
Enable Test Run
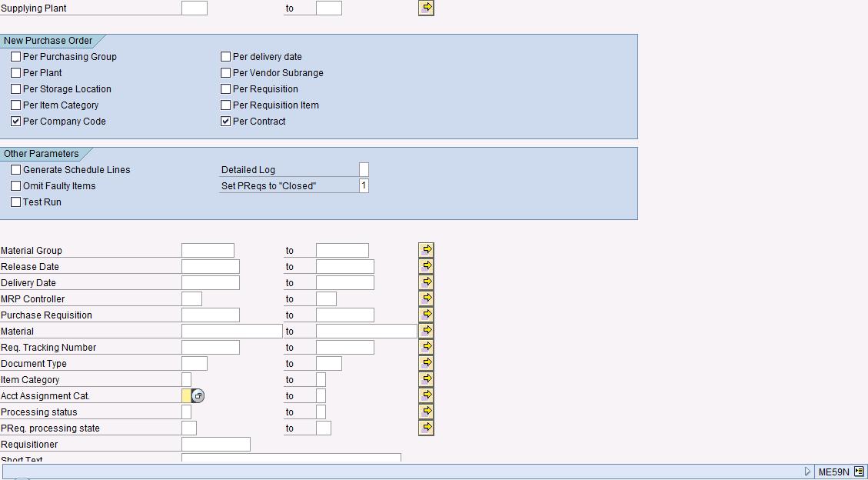tap(15, 202)
